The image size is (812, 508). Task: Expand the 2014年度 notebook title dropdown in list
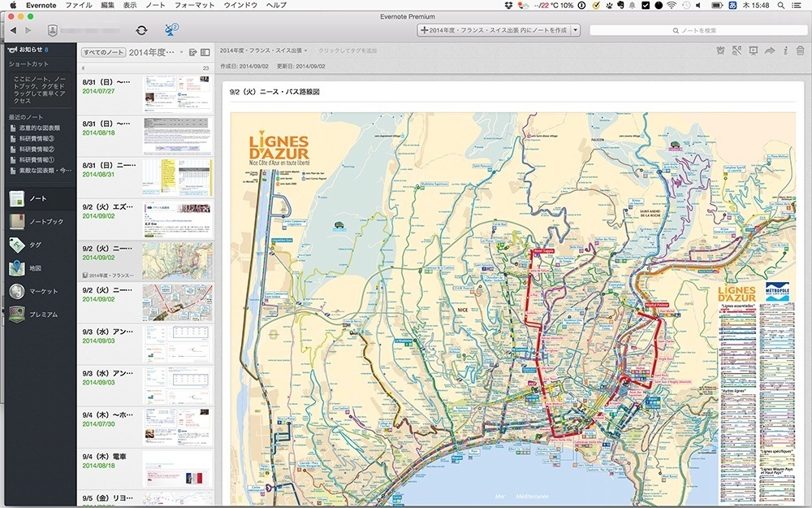pos(181,52)
